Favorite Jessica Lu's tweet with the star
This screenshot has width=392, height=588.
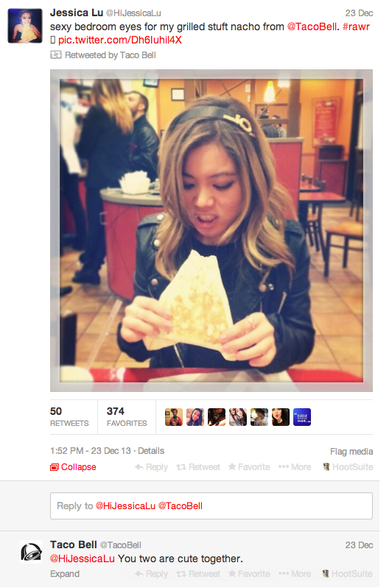click(x=249, y=467)
